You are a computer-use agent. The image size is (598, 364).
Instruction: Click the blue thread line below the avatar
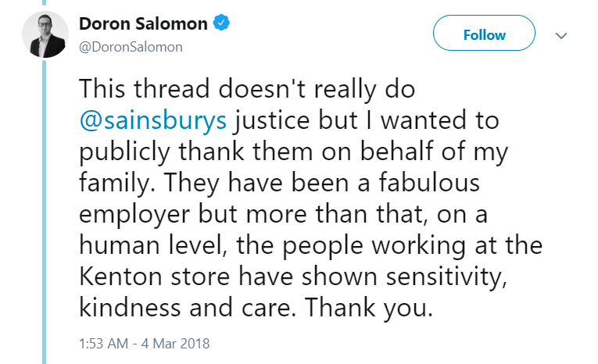[45, 212]
